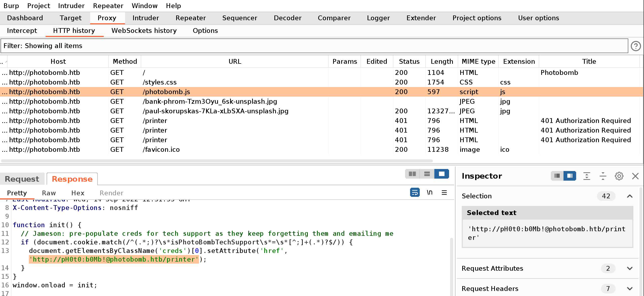The image size is (644, 296).
Task: Open the Project options tab
Action: click(477, 18)
